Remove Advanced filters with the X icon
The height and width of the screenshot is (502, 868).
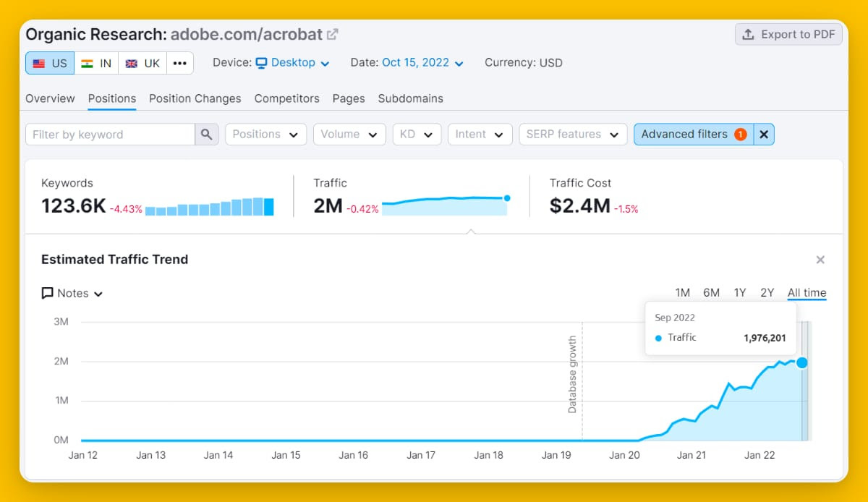(x=764, y=135)
